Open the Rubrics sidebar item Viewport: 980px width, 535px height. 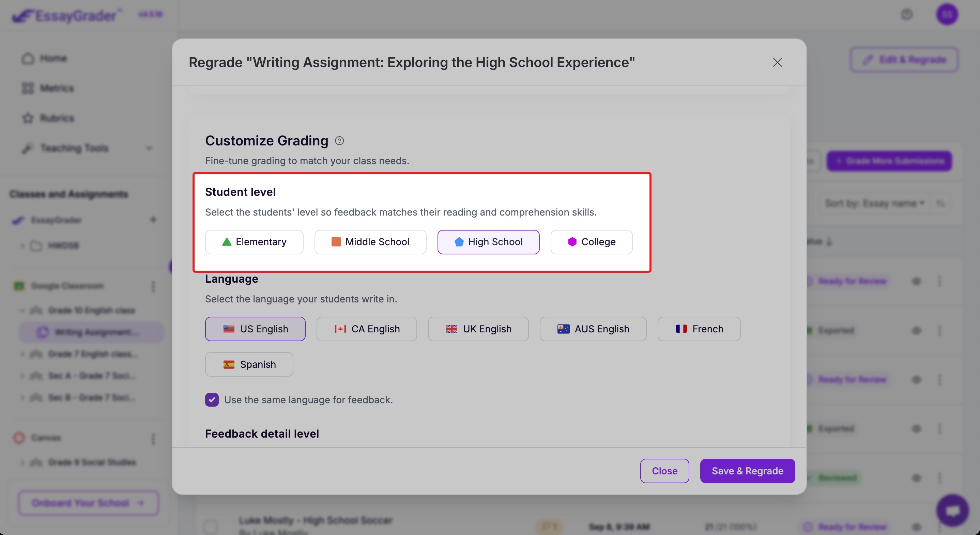tap(57, 118)
